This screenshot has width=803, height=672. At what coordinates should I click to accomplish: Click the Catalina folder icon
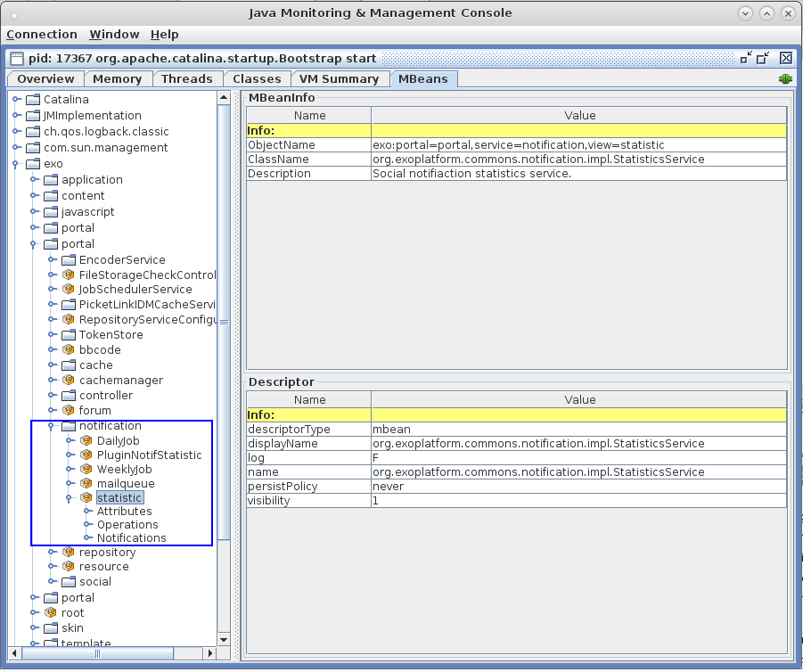coord(33,99)
